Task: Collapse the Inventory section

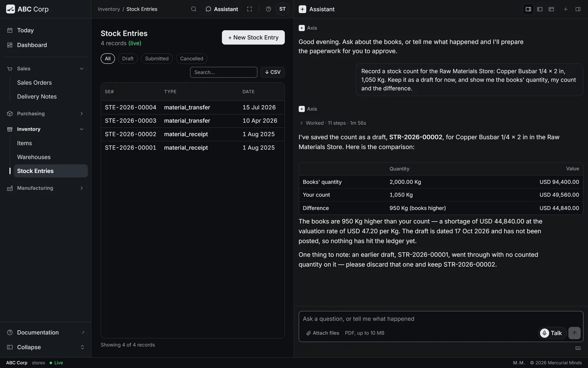Action: [x=46, y=129]
